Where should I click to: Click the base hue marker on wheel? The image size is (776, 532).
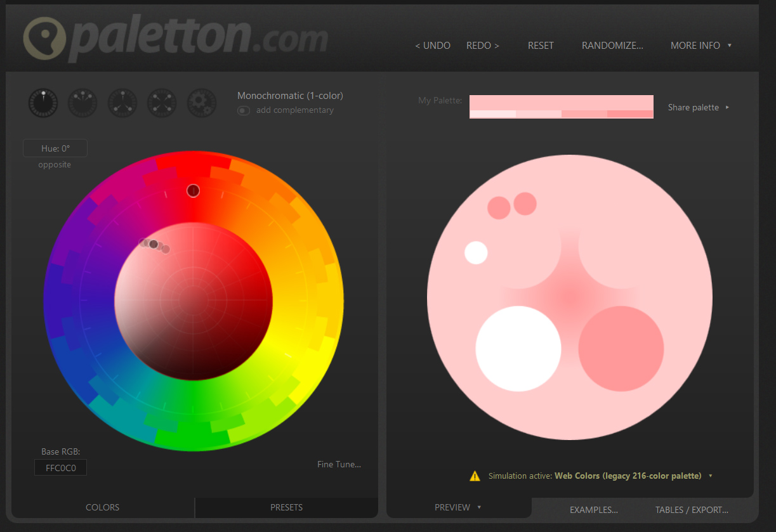click(x=194, y=191)
